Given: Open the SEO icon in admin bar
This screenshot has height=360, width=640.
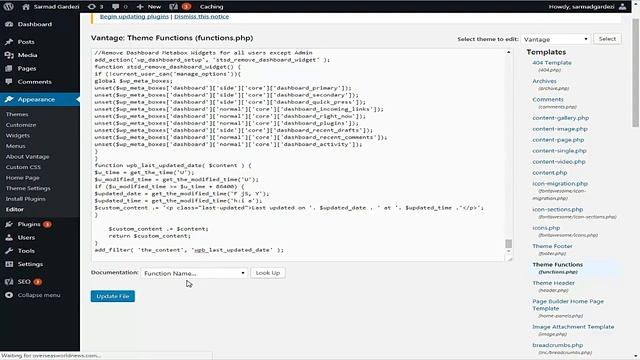Looking at the screenshot, I should (x=173, y=7).
